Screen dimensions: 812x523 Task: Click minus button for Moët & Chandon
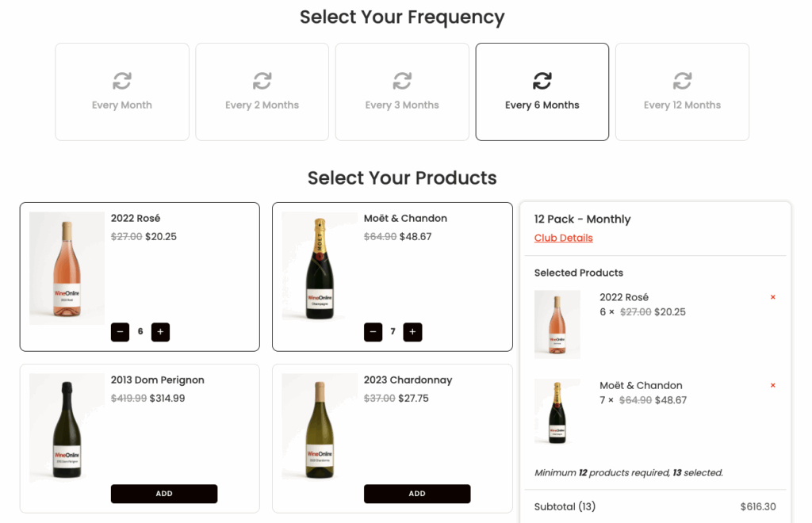(373, 332)
